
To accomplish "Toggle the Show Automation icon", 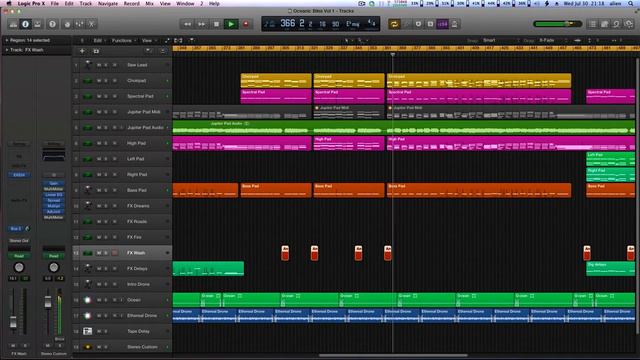I will click(x=167, y=40).
